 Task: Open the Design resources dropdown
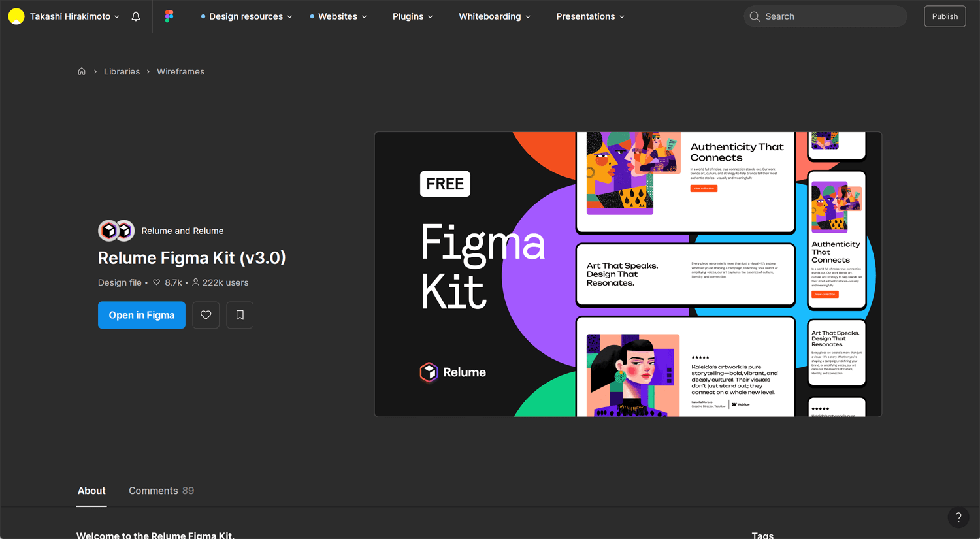(246, 16)
